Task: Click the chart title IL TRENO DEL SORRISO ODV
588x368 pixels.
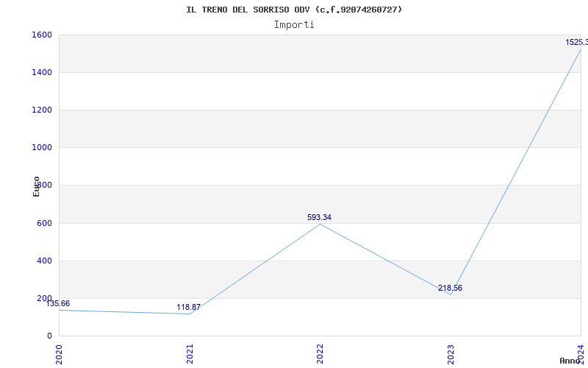Action: pos(294,10)
